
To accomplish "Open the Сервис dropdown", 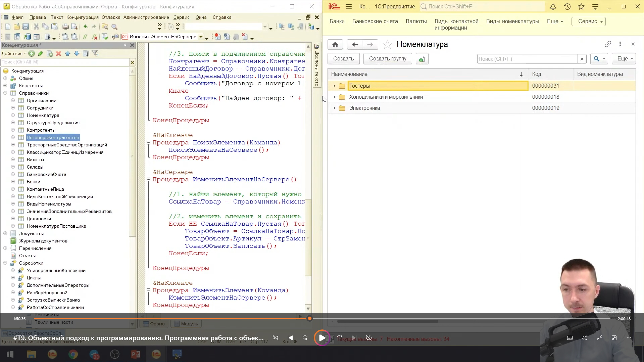I will point(588,21).
